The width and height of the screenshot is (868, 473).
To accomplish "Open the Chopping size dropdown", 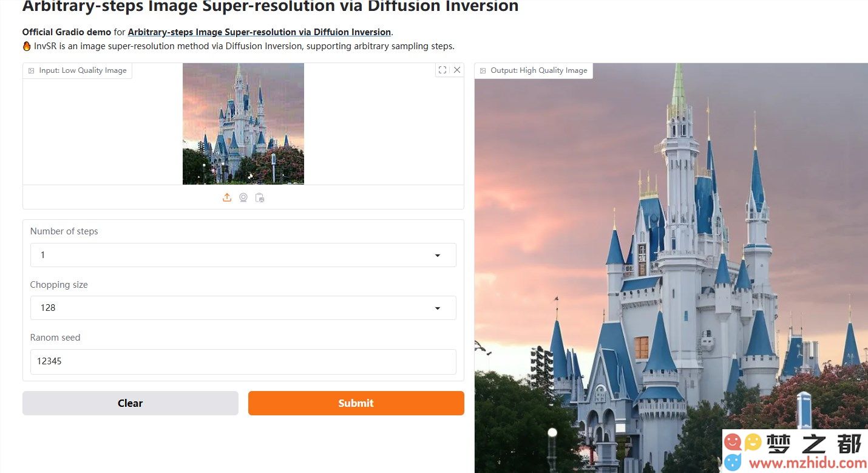I will [243, 308].
